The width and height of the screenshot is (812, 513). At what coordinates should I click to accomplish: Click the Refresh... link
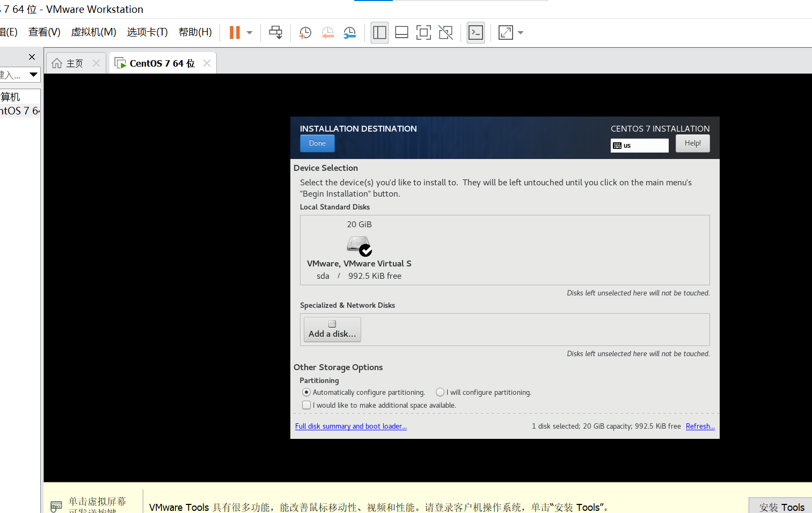click(x=700, y=427)
